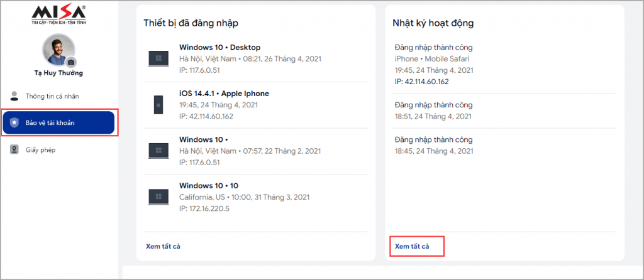Click the person icon beside Thông tin cá nhân
The width and height of the screenshot is (644, 280).
pos(14,96)
